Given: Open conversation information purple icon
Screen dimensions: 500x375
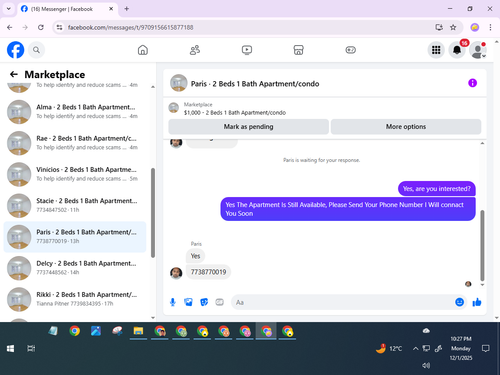Looking at the screenshot, I should click(472, 83).
